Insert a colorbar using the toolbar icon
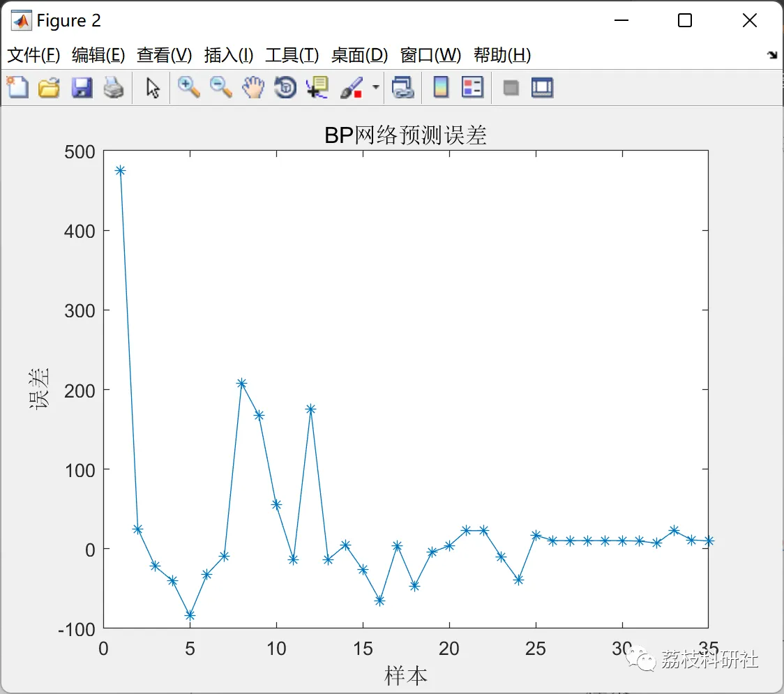This screenshot has width=784, height=694. (x=441, y=87)
